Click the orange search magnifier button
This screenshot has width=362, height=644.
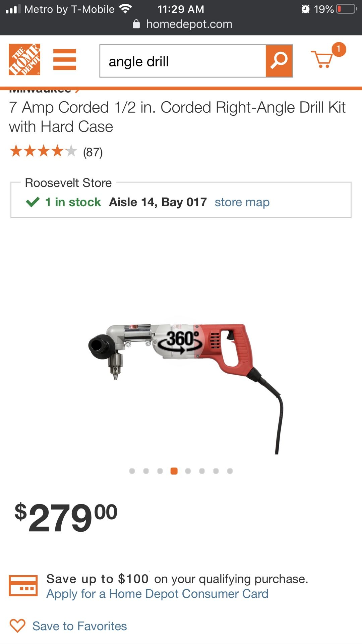pyautogui.click(x=279, y=61)
